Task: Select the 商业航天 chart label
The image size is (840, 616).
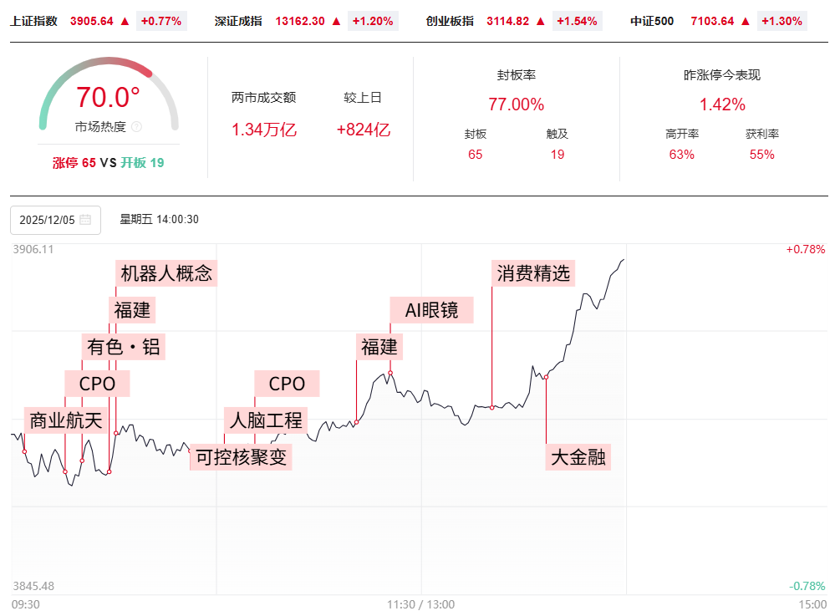Action: 65,420
